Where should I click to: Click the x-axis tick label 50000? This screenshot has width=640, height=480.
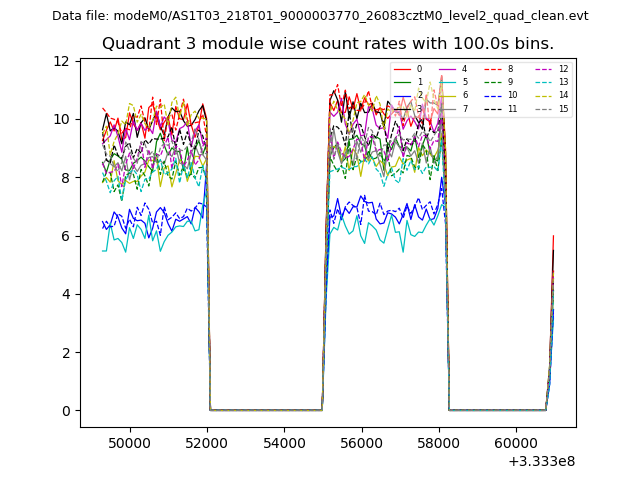[129, 442]
